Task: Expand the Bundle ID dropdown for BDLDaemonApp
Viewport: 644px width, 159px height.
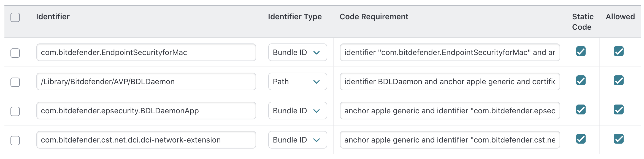Action: [297, 111]
